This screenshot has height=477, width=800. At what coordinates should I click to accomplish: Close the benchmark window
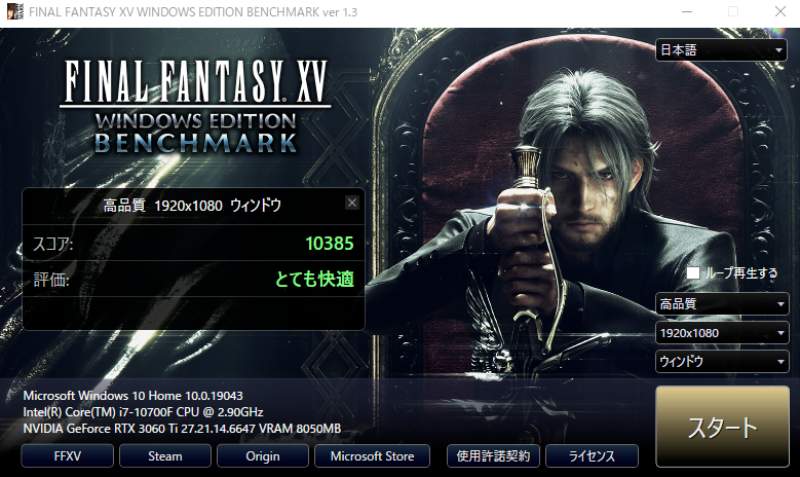pyautogui.click(x=780, y=11)
